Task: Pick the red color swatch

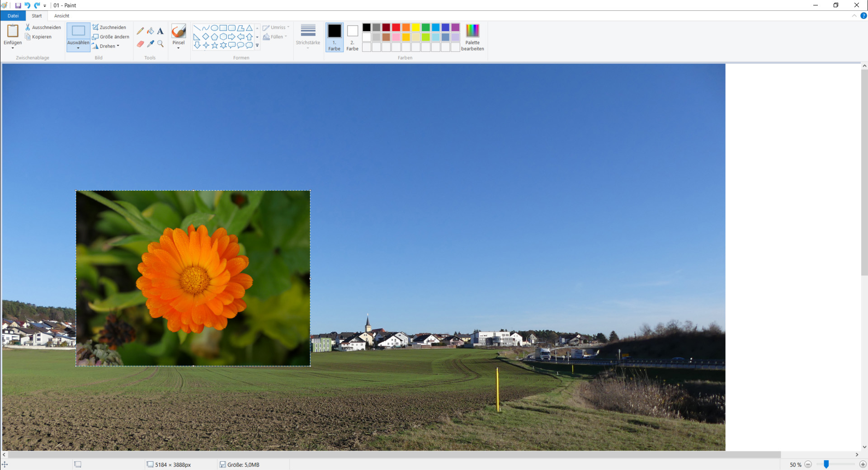Action: (x=396, y=28)
